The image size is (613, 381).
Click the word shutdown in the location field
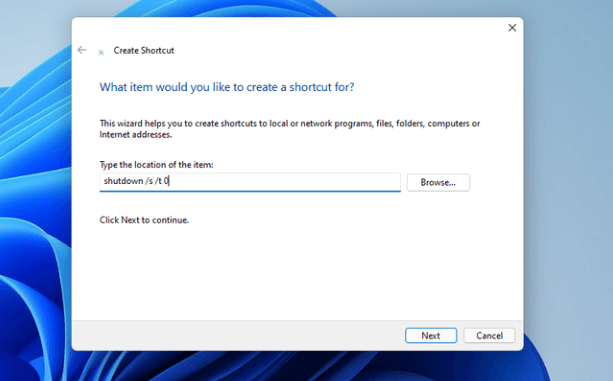tap(123, 181)
